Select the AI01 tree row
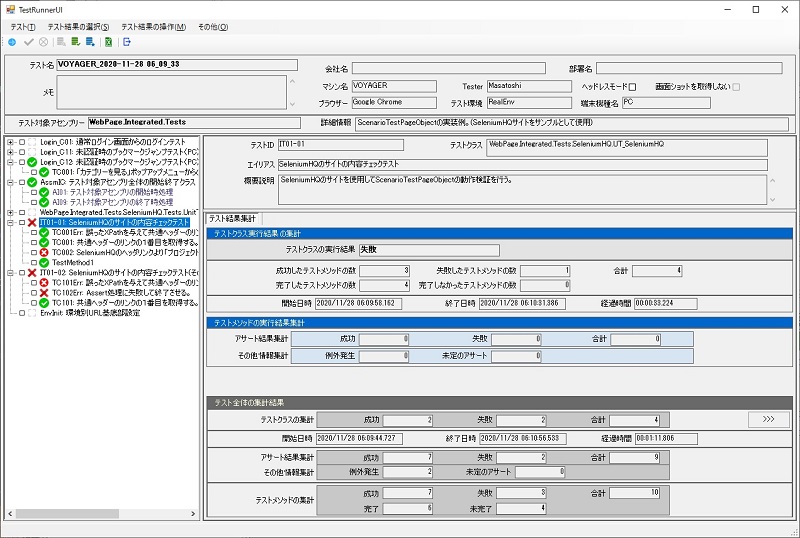This screenshot has height=538, width=800. [x=112, y=192]
